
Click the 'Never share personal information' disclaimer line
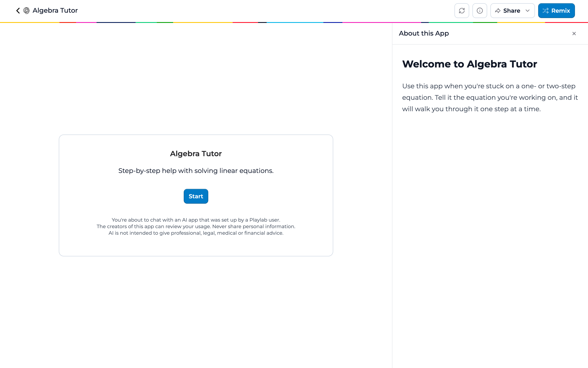pyautogui.click(x=196, y=226)
